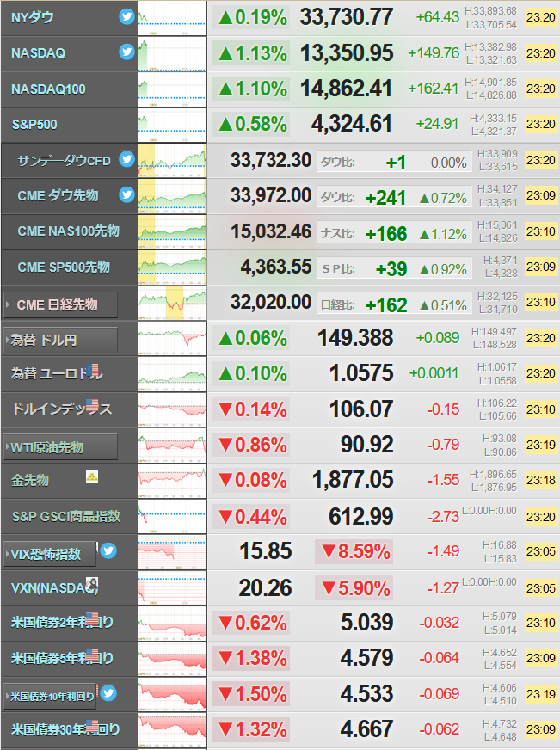
Task: Open the 米国債券30年利回り mini chart
Action: coord(173,730)
